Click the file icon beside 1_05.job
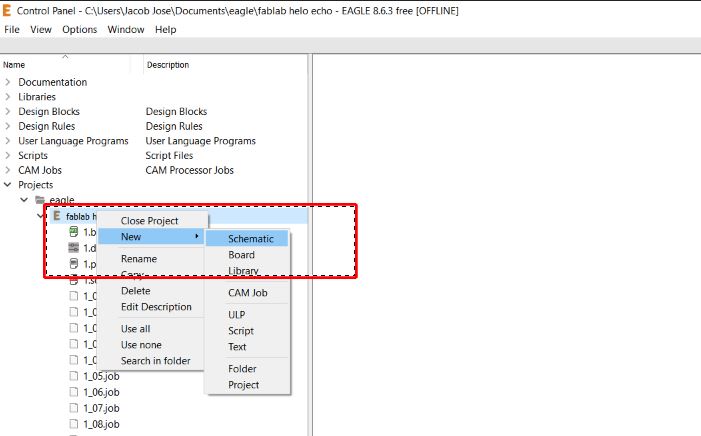This screenshot has width=701, height=436. click(x=74, y=376)
